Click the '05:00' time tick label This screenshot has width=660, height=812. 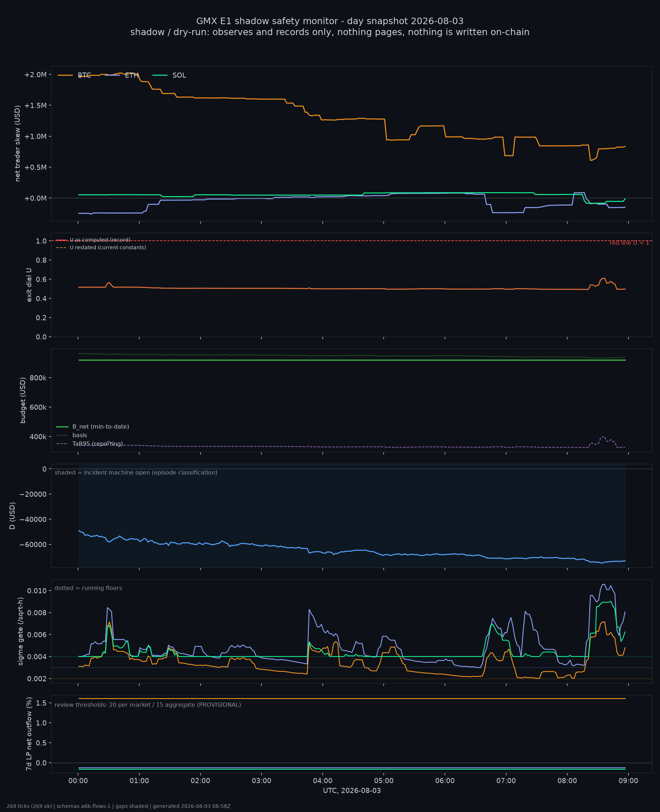pos(384,781)
